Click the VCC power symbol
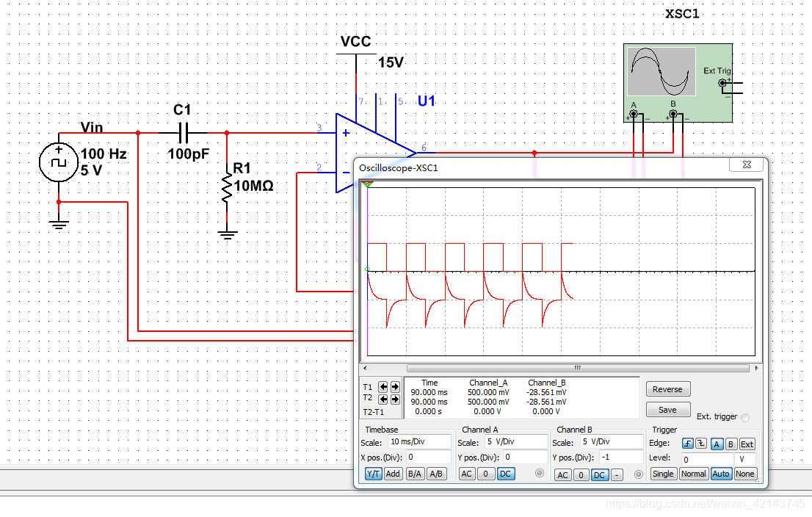This screenshot has height=517, width=812. click(356, 53)
